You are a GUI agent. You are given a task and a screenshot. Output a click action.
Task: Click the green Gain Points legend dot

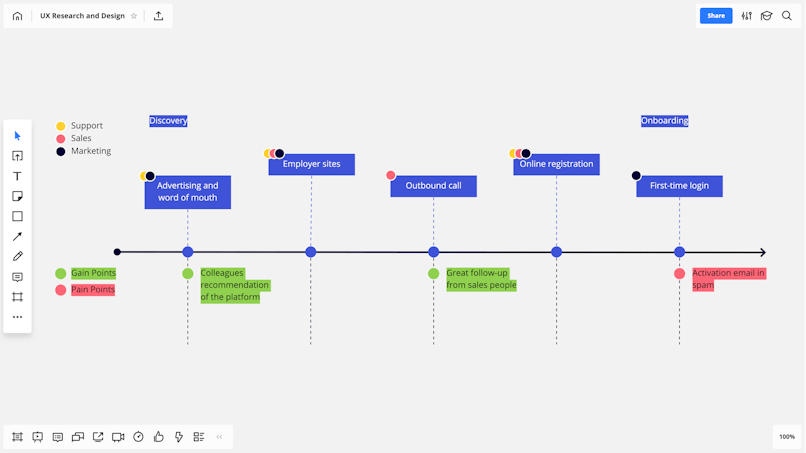coord(61,274)
